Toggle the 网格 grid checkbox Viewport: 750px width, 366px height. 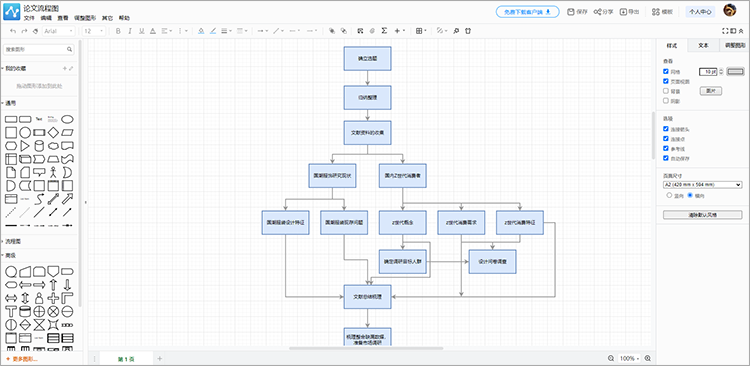666,71
